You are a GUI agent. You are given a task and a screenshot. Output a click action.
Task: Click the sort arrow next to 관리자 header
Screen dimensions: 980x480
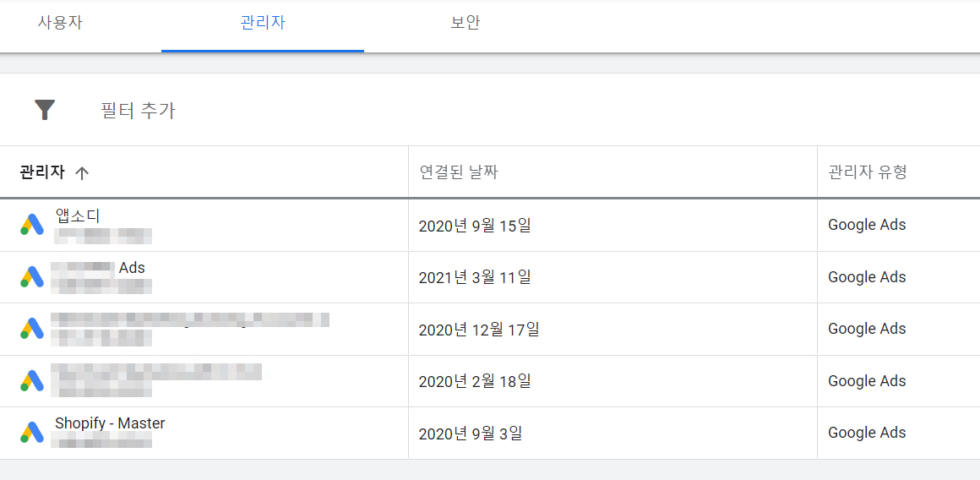[x=82, y=173]
